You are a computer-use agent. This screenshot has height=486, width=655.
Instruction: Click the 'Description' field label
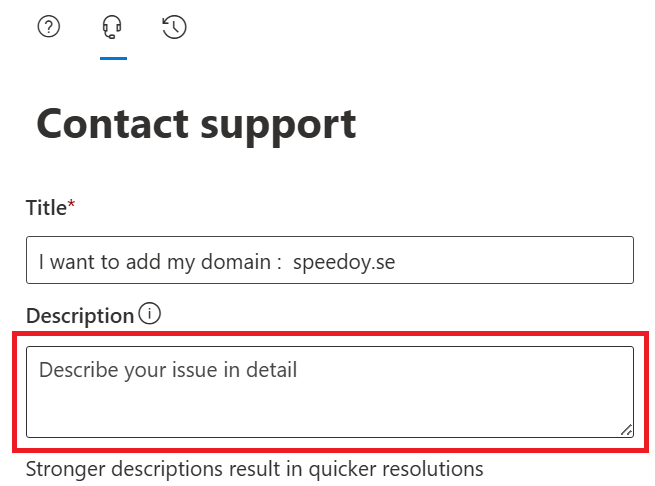pos(79,316)
